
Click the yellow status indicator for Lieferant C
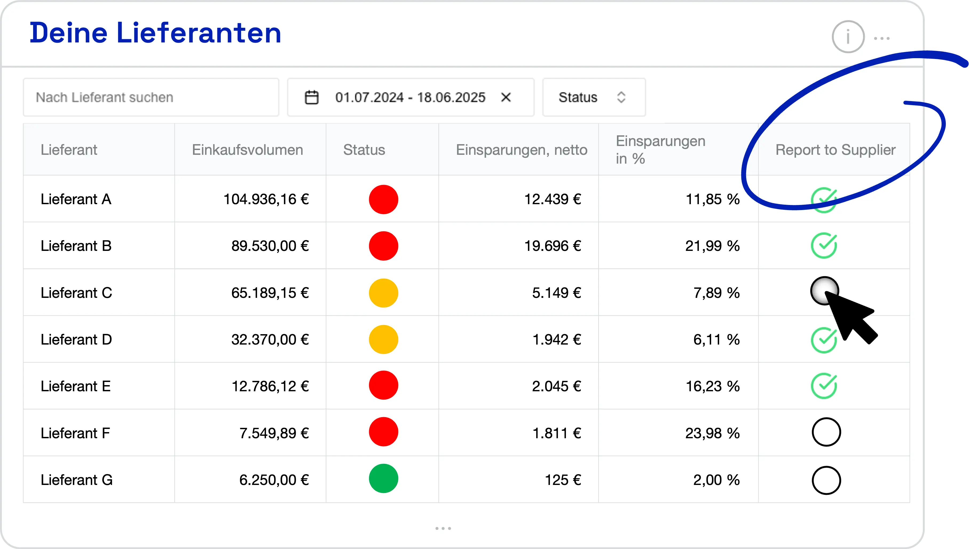(x=383, y=293)
